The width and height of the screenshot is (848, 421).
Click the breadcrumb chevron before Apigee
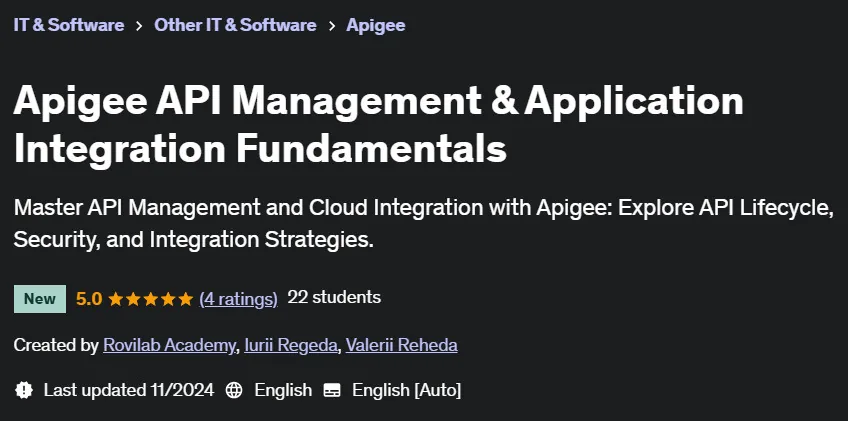(x=332, y=25)
